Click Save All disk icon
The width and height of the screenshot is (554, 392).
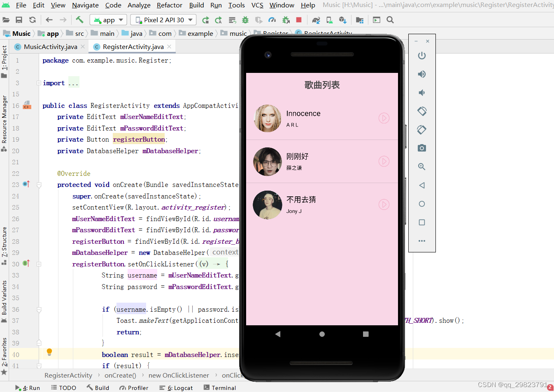point(19,20)
